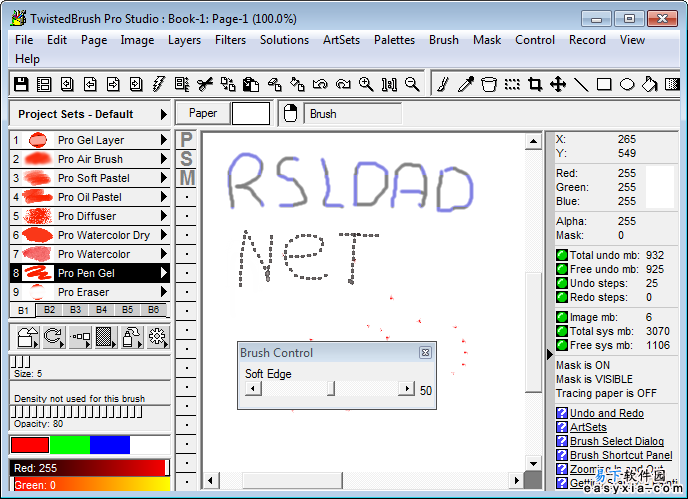The image size is (688, 499).
Task: Click the white Paper color box
Action: pyautogui.click(x=251, y=113)
